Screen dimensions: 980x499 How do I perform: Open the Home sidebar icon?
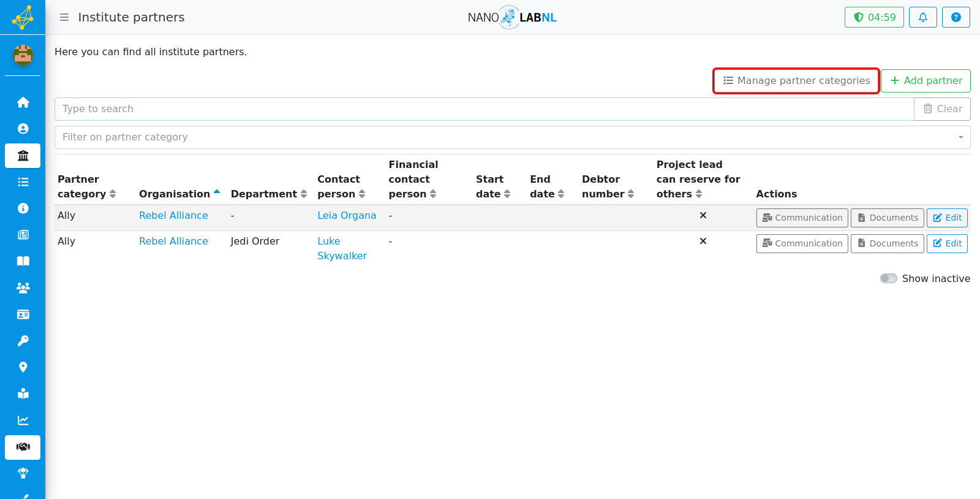[23, 102]
